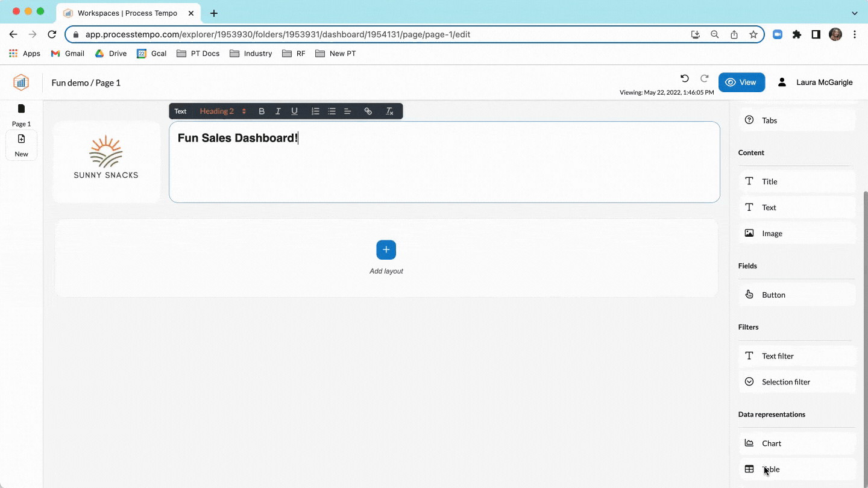This screenshot has width=868, height=488.
Task: Open a new browser tab
Action: tap(213, 13)
